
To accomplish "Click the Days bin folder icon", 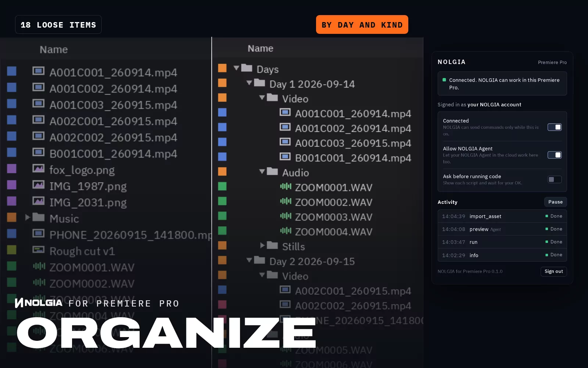I will pyautogui.click(x=247, y=68).
